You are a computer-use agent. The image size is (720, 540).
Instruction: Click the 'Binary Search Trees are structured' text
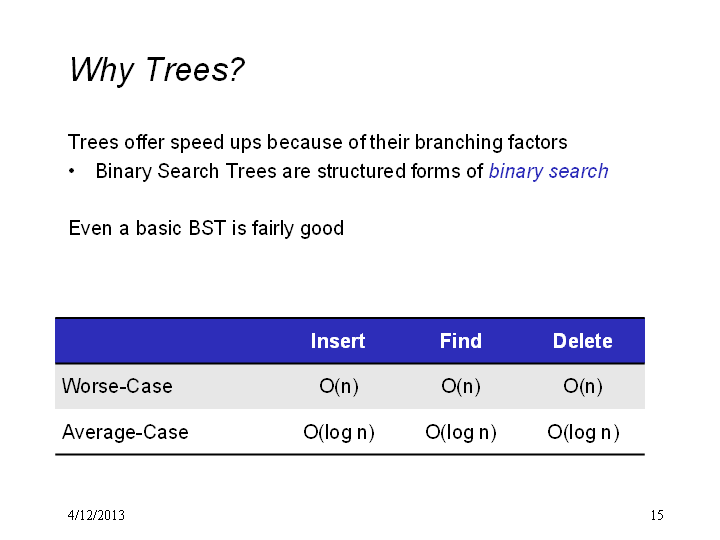tap(251, 171)
